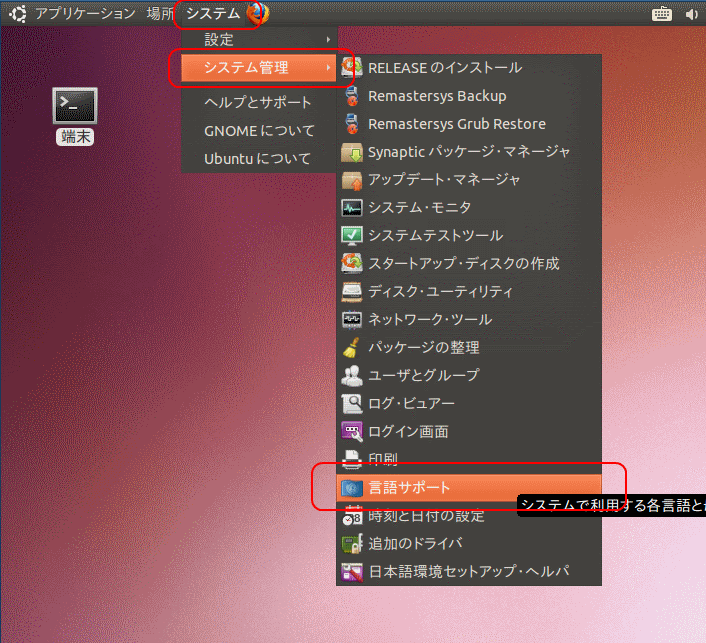Click the 時刻と日付の設定 text

coord(426,516)
